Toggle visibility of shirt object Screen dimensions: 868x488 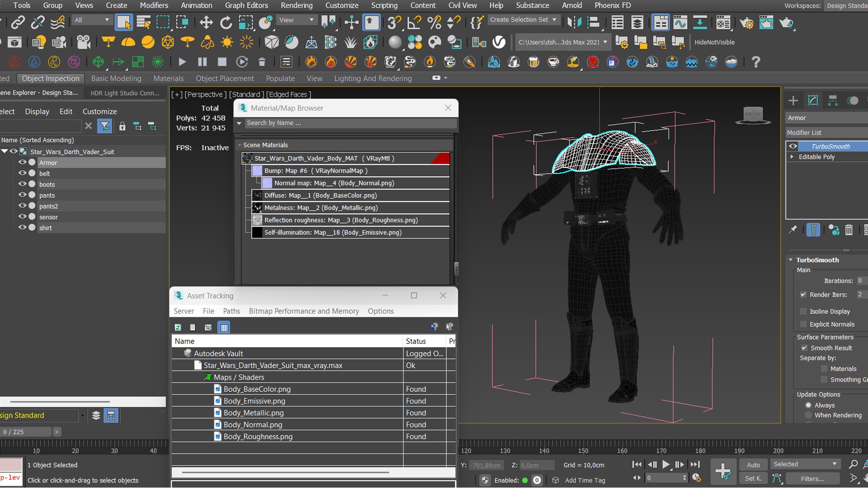(x=22, y=227)
